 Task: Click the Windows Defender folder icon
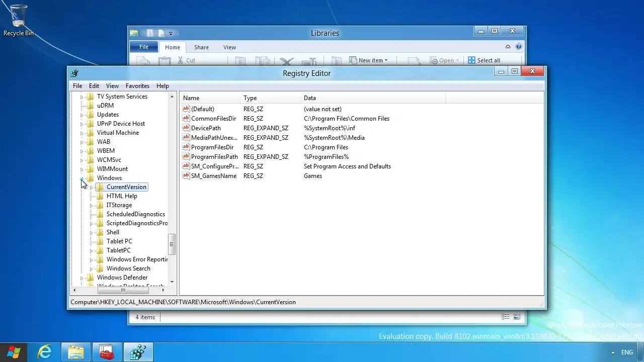pos(90,278)
